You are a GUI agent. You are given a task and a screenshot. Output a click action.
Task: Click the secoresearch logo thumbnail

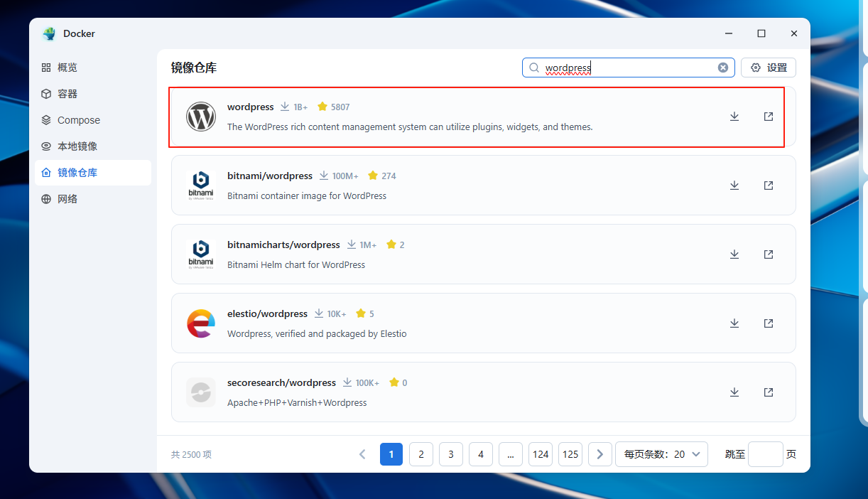201,392
